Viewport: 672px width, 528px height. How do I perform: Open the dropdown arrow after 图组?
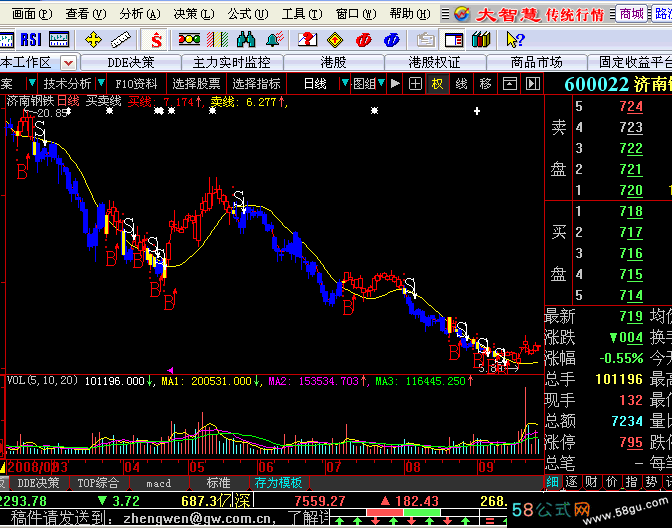381,82
